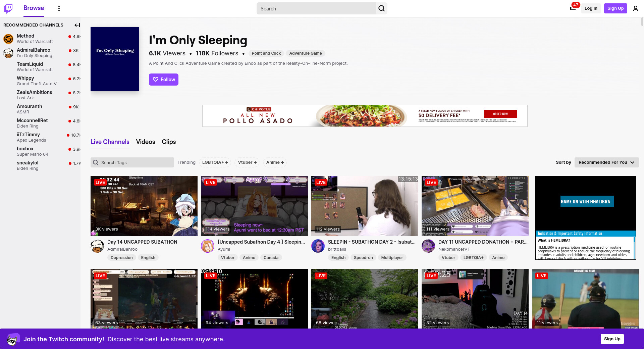This screenshot has width=644, height=349.
Task: Click the page vertical scrollbar
Action: [x=642, y=21]
